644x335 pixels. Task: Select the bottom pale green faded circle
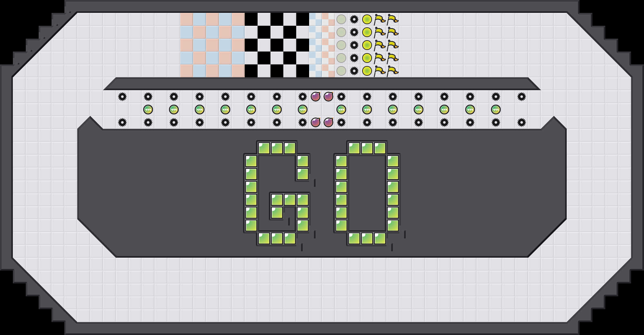click(x=341, y=71)
